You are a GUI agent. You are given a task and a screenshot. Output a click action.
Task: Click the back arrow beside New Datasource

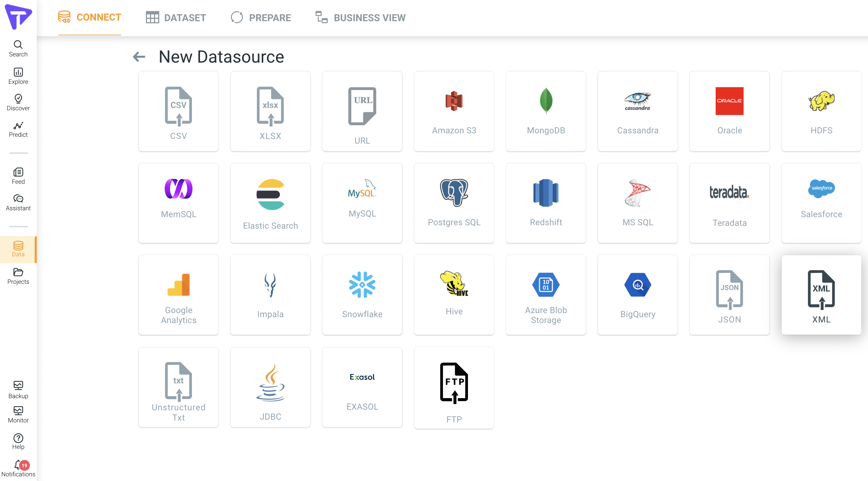tap(139, 57)
